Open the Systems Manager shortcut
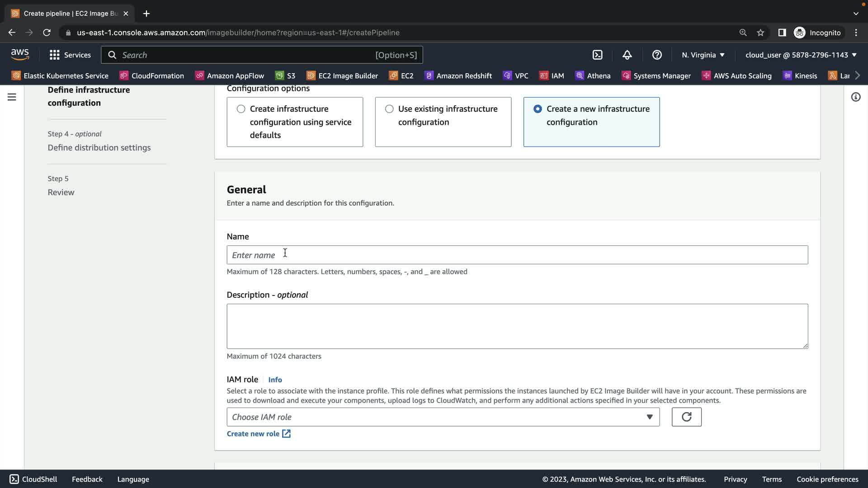Image resolution: width=868 pixels, height=488 pixels. (656, 75)
